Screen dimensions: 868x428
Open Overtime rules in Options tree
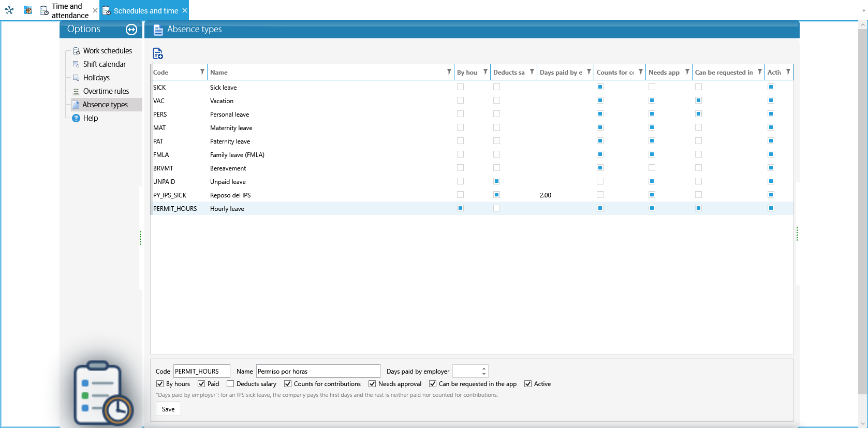click(106, 91)
